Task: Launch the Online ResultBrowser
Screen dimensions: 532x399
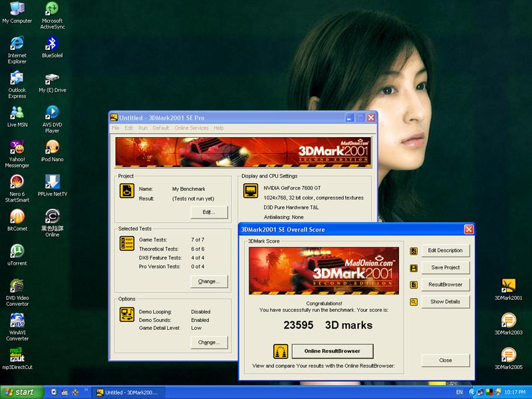Action: pyautogui.click(x=332, y=351)
